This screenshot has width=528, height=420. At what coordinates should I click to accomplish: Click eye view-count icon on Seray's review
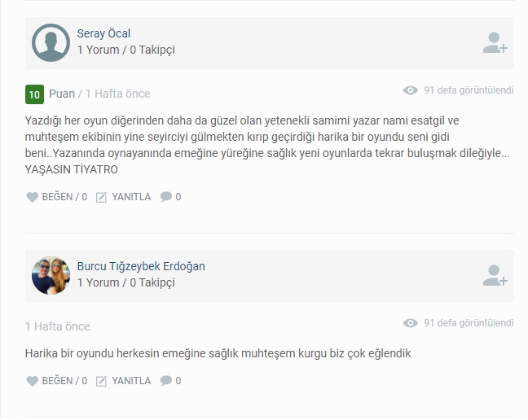click(410, 90)
